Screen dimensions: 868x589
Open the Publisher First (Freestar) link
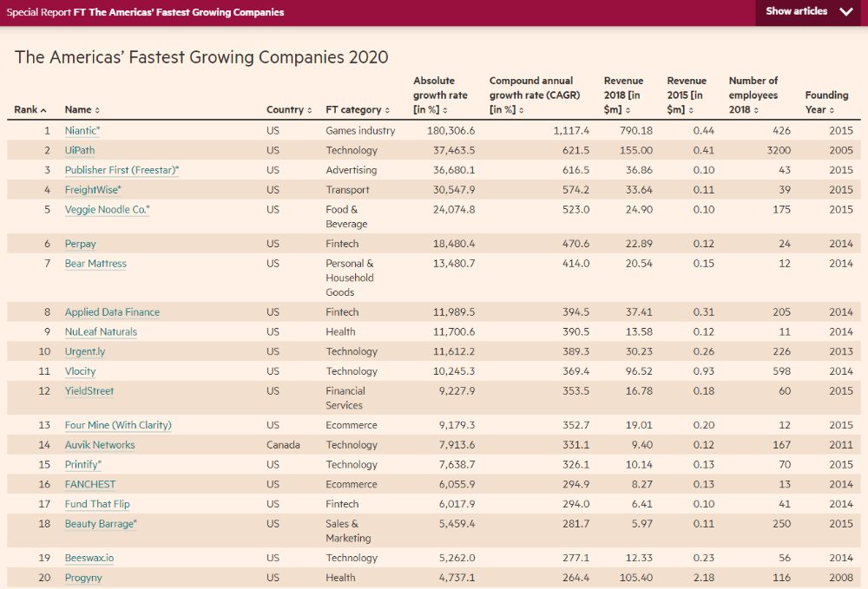[122, 170]
